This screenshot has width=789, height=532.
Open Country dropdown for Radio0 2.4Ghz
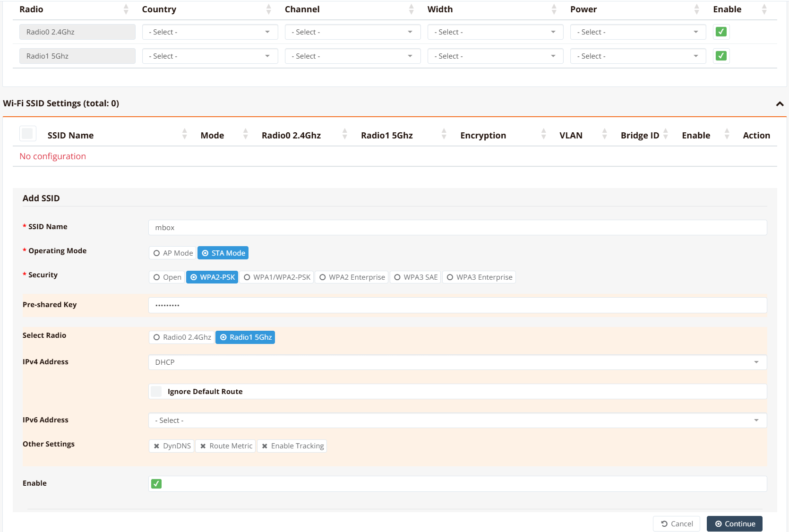[210, 32]
